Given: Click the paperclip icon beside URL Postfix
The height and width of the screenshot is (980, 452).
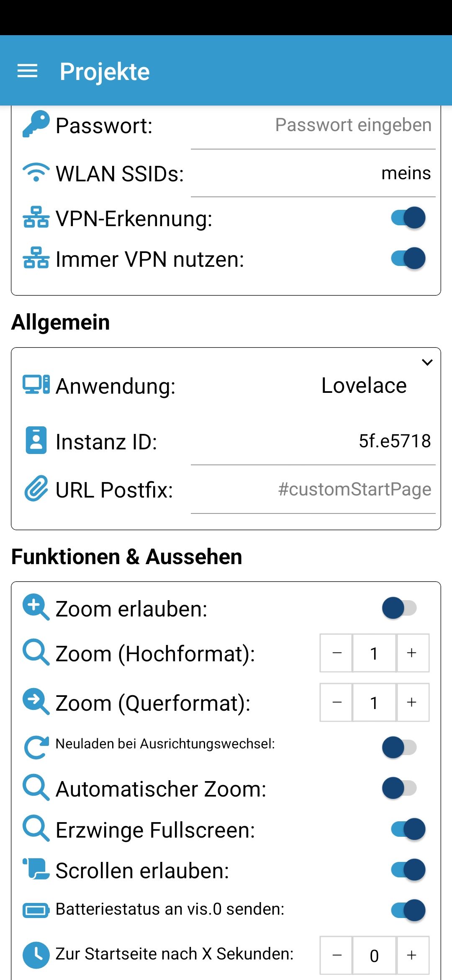Looking at the screenshot, I should [36, 488].
